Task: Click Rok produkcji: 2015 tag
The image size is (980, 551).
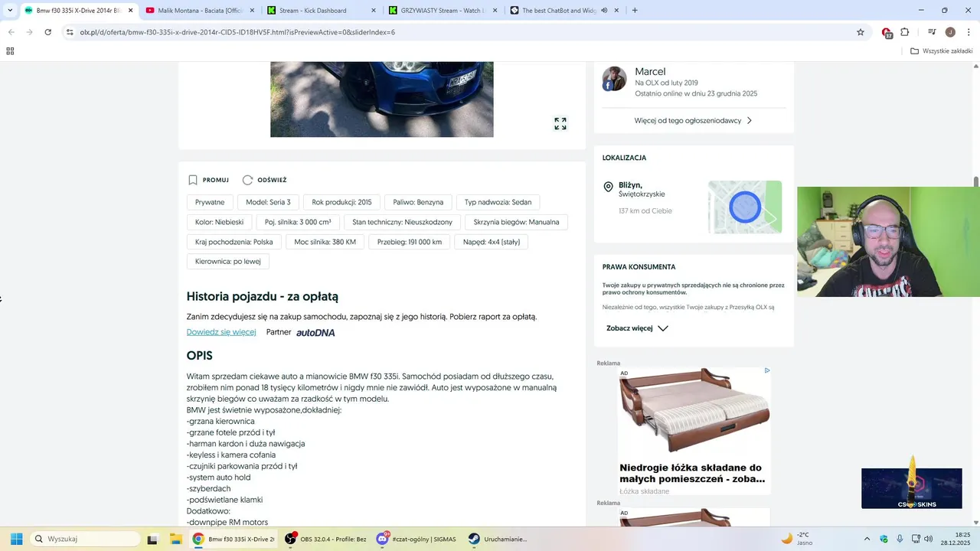Action: [341, 202]
